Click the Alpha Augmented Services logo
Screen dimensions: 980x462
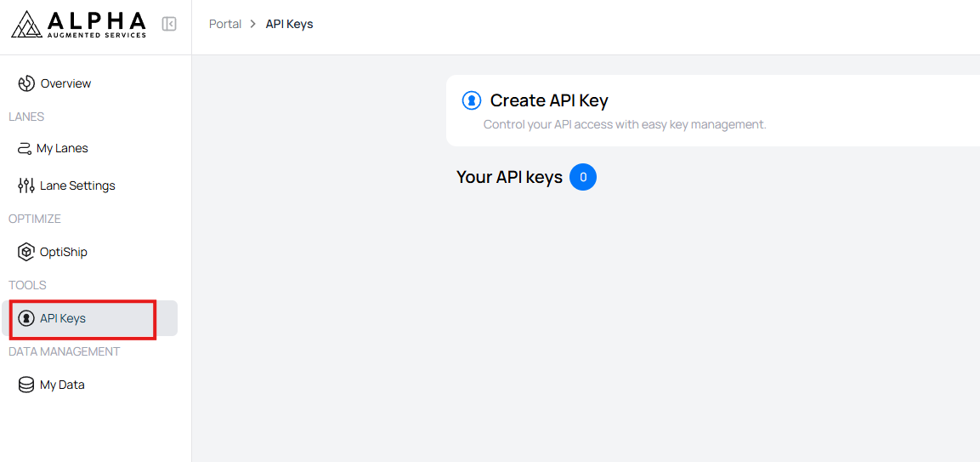click(79, 24)
